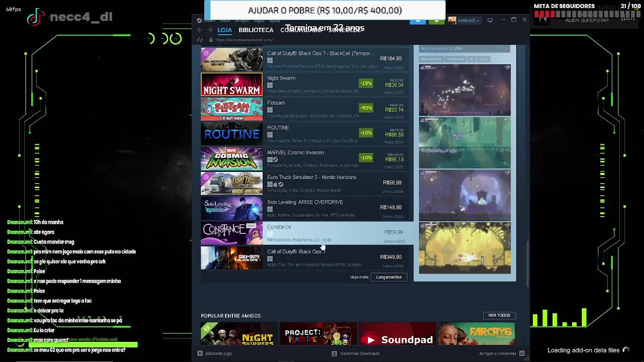
Task: Open the yellow Constance screenshot in preview panel
Action: 465,248
